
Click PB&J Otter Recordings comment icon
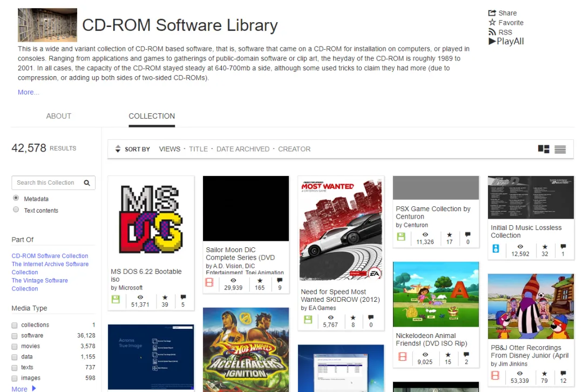563,373
